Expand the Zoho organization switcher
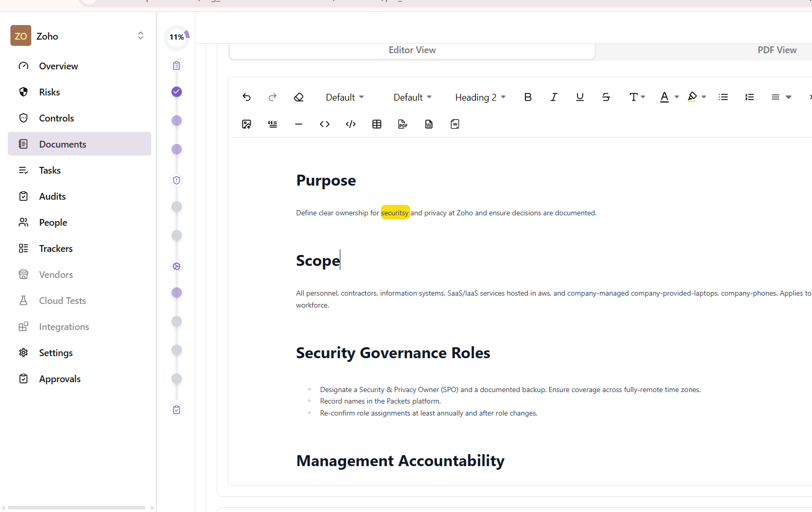The width and height of the screenshot is (812, 512). (x=140, y=36)
